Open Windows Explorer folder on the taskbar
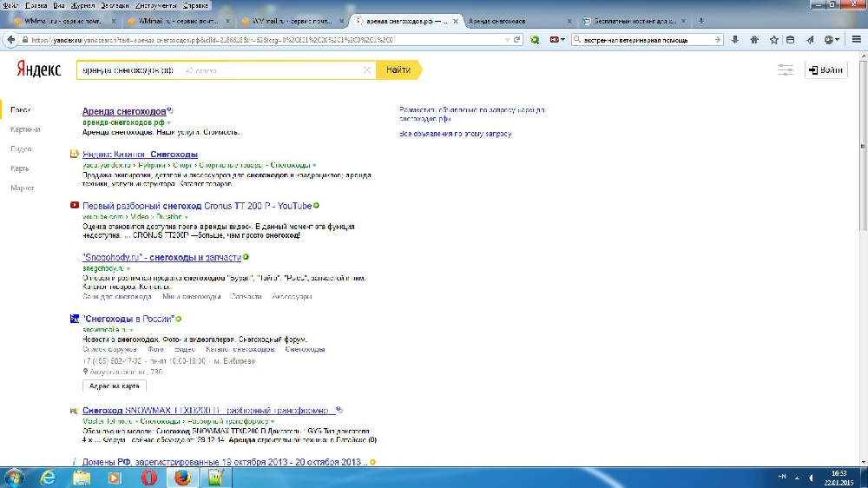This screenshot has width=868, height=488. pyautogui.click(x=82, y=478)
